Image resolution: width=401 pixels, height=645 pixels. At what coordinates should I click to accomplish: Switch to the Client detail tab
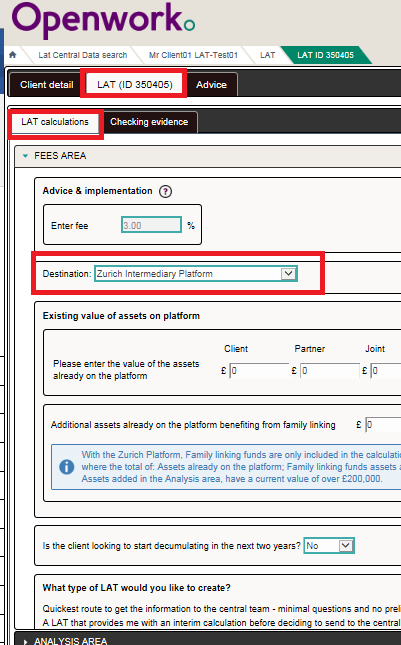[x=46, y=85]
